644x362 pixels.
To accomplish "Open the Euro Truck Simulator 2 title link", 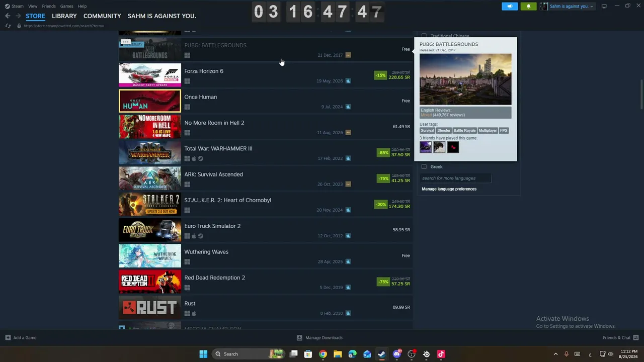I will coord(212,226).
